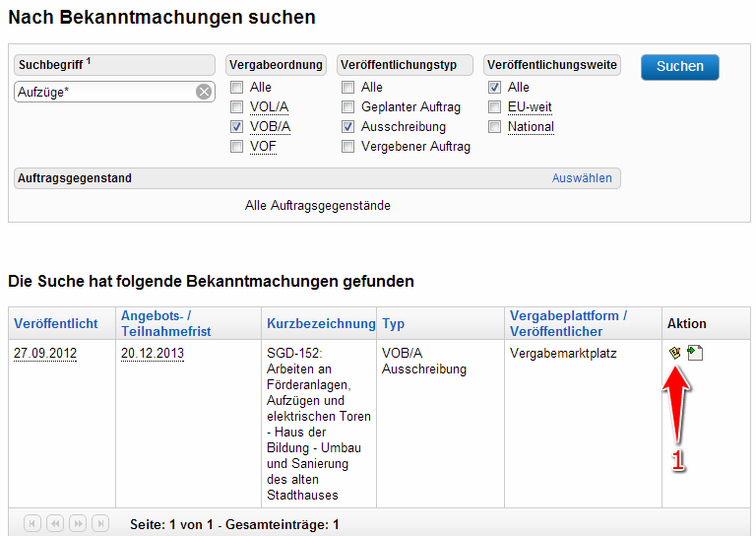Go to first results page
This screenshot has height=536, width=756.
[x=32, y=523]
